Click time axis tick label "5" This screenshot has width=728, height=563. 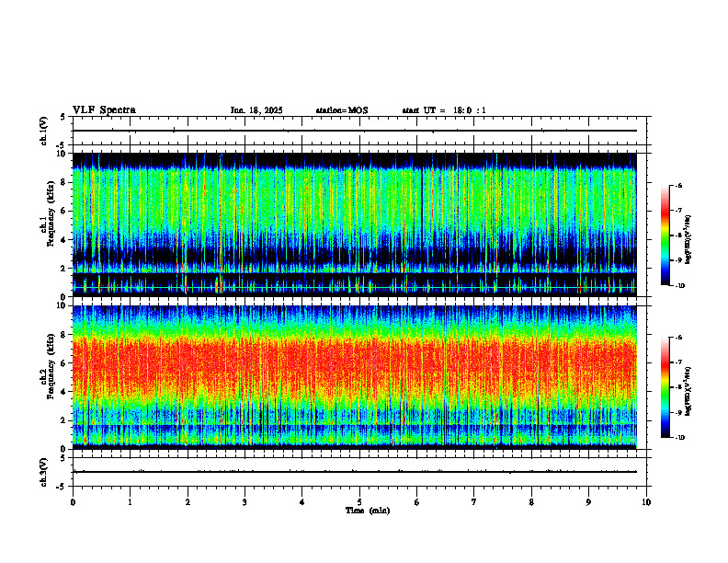tap(359, 502)
